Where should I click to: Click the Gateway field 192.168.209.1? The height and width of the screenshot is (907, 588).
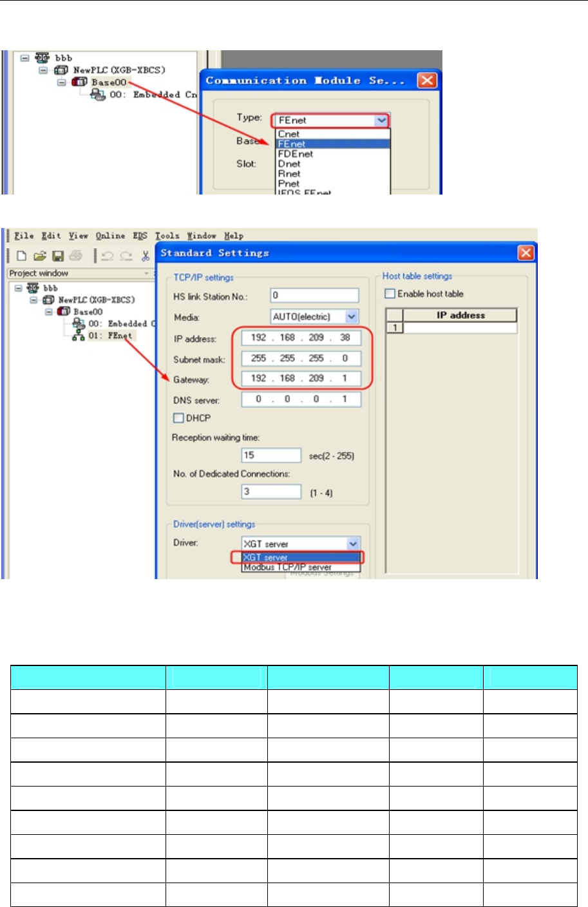click(x=301, y=379)
